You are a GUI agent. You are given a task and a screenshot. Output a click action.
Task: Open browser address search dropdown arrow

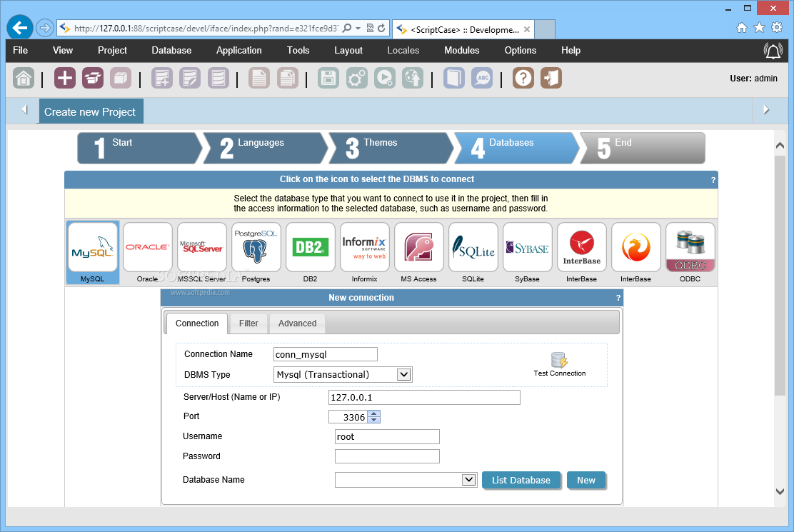pos(358,29)
